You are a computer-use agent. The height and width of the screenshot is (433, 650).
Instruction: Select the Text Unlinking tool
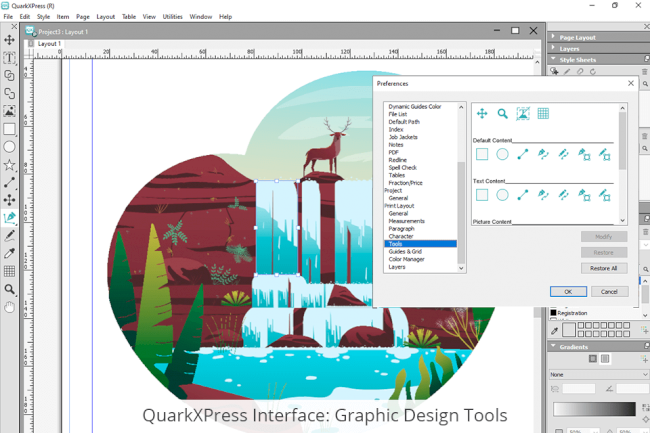9,93
